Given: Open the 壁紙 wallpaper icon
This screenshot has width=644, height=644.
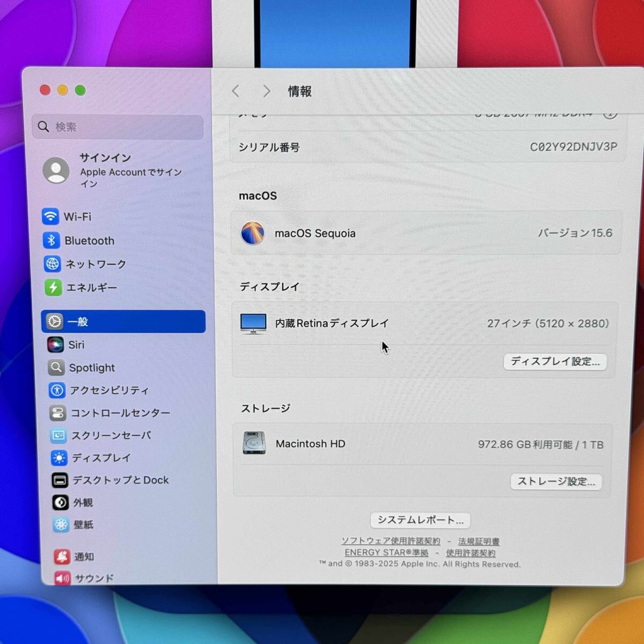Looking at the screenshot, I should pos(61,525).
